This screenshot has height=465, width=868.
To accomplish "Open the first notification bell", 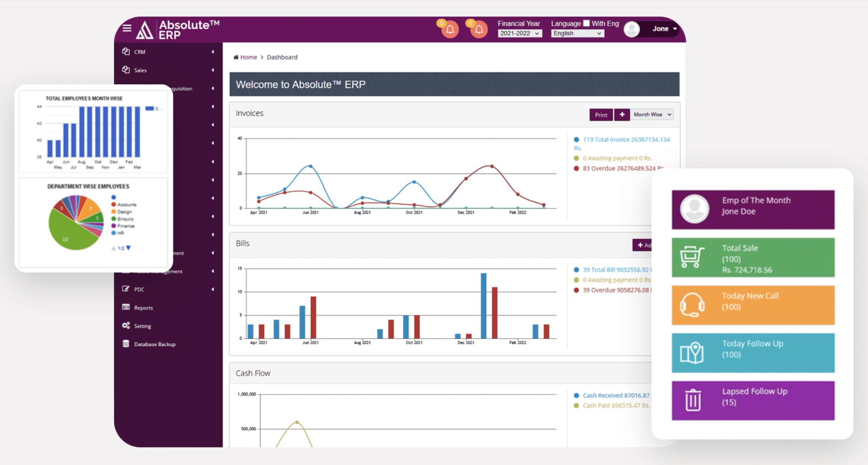I will click(449, 30).
